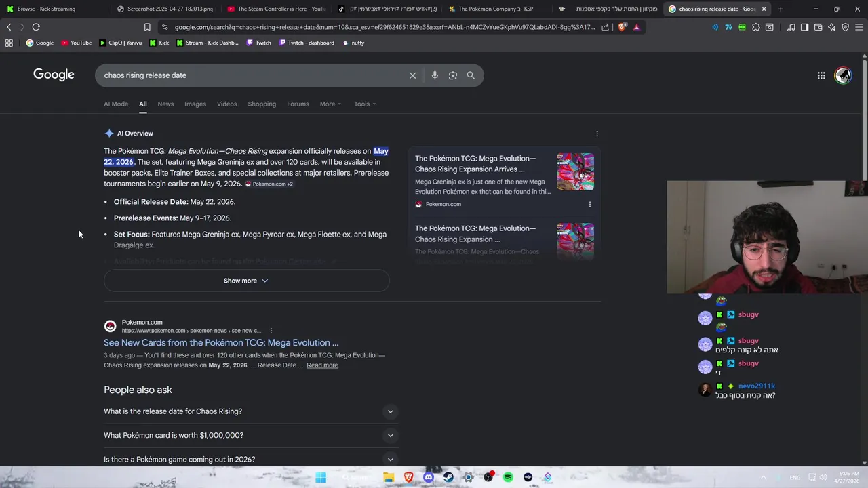Expand AI Overview with Show more

pos(247,281)
